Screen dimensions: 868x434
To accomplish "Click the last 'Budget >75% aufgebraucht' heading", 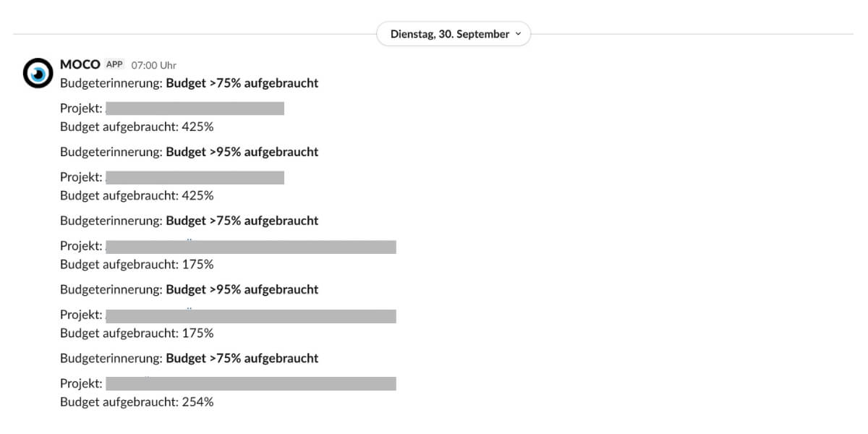I will 242,358.
